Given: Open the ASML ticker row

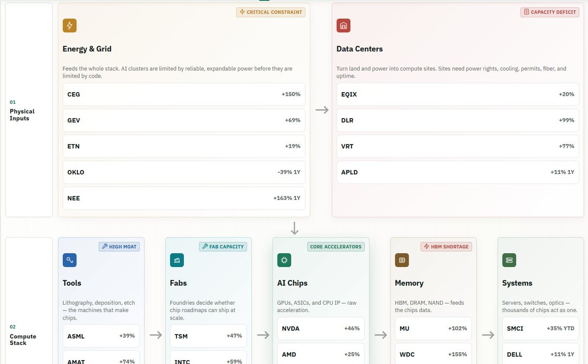Looking at the screenshot, I should tap(101, 336).
